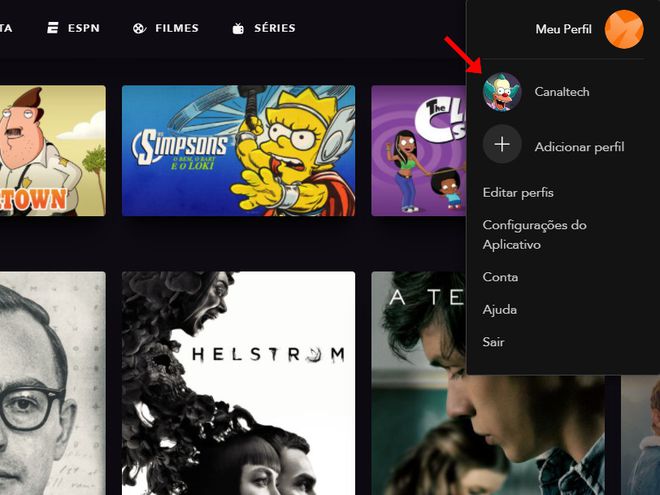
Task: Open the poster of man with glasses
Action: [x=53, y=383]
